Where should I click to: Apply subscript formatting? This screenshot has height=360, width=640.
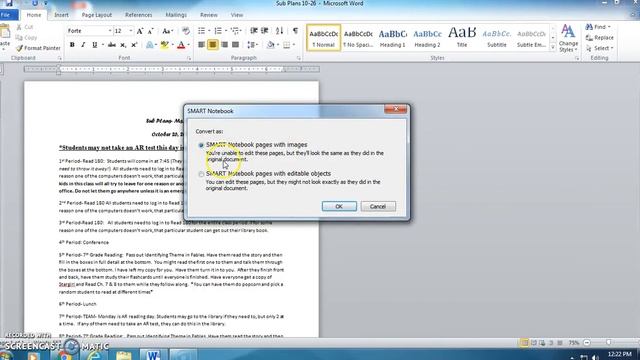point(123,45)
